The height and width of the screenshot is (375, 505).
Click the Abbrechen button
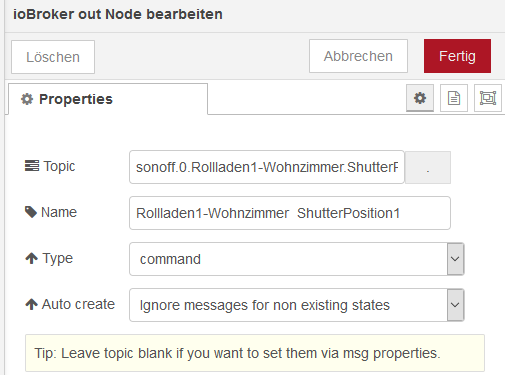click(358, 56)
